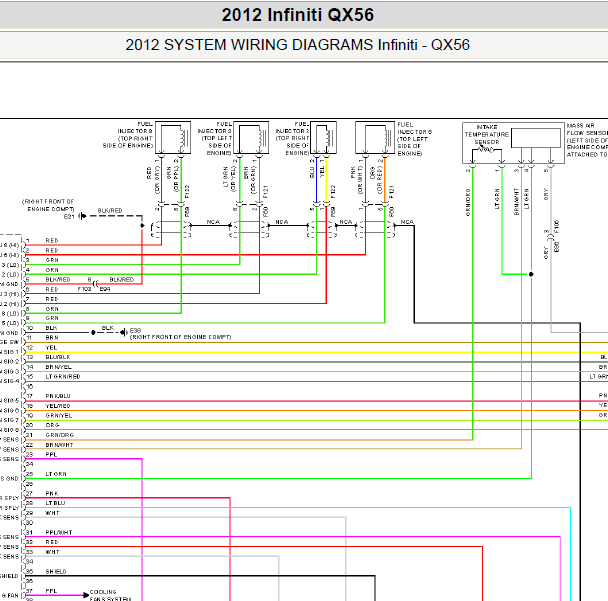Click the 'PNK (OR WHT)' label below Fuel Injector 5
Screen dimensions: 608x601
[356, 180]
